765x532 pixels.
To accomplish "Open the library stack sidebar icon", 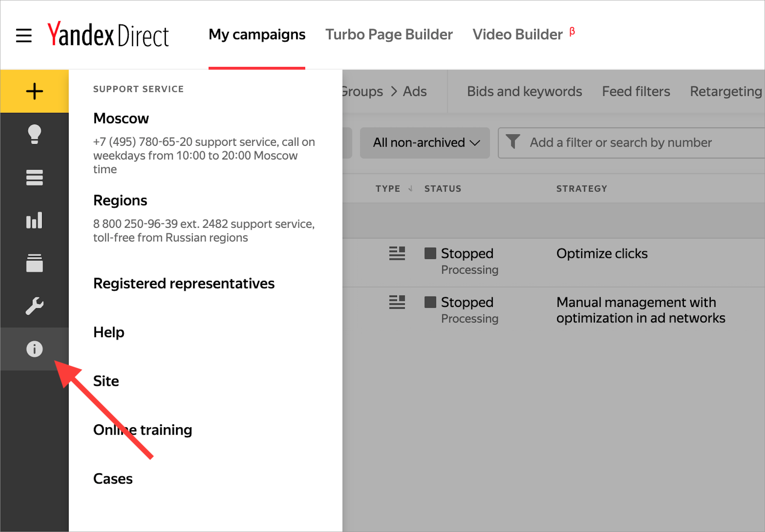I will pos(34,263).
